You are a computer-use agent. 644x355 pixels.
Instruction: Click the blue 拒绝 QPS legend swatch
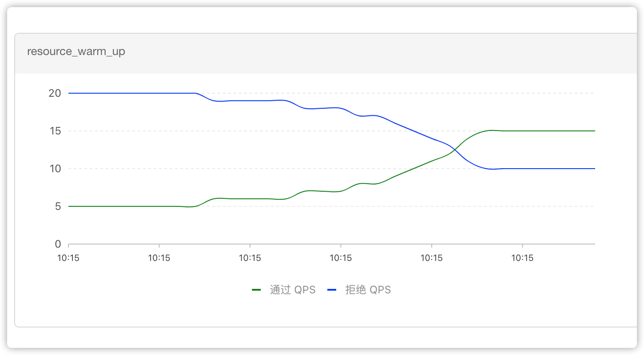(x=332, y=290)
